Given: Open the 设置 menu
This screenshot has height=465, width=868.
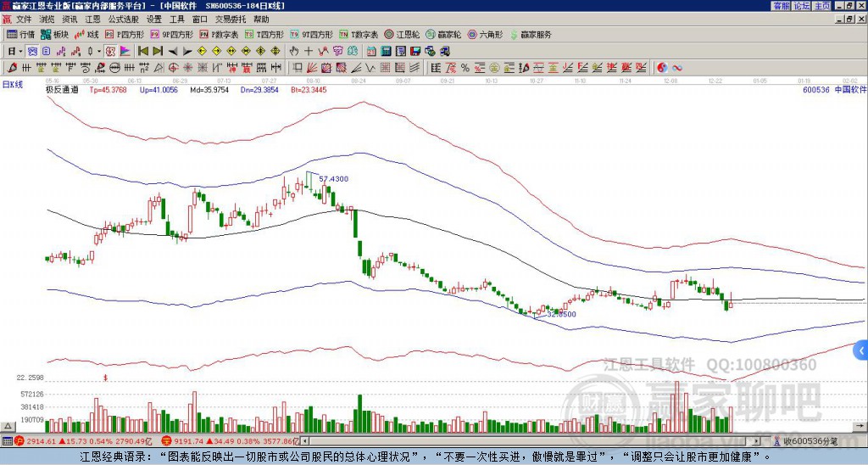Looking at the screenshot, I should 154,20.
